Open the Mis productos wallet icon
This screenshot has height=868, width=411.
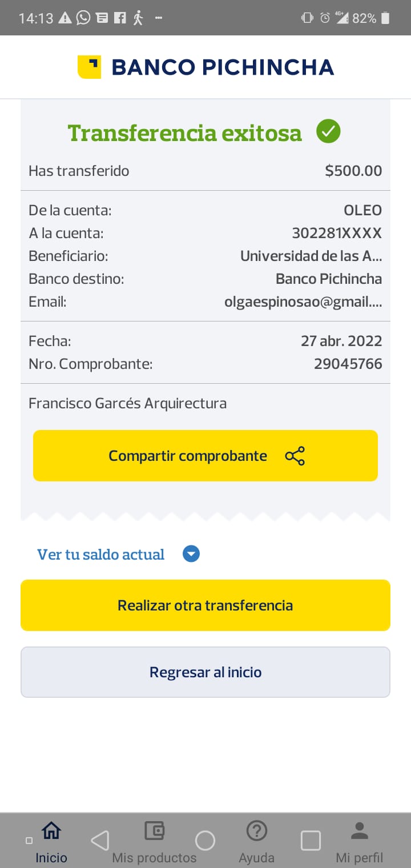click(154, 830)
